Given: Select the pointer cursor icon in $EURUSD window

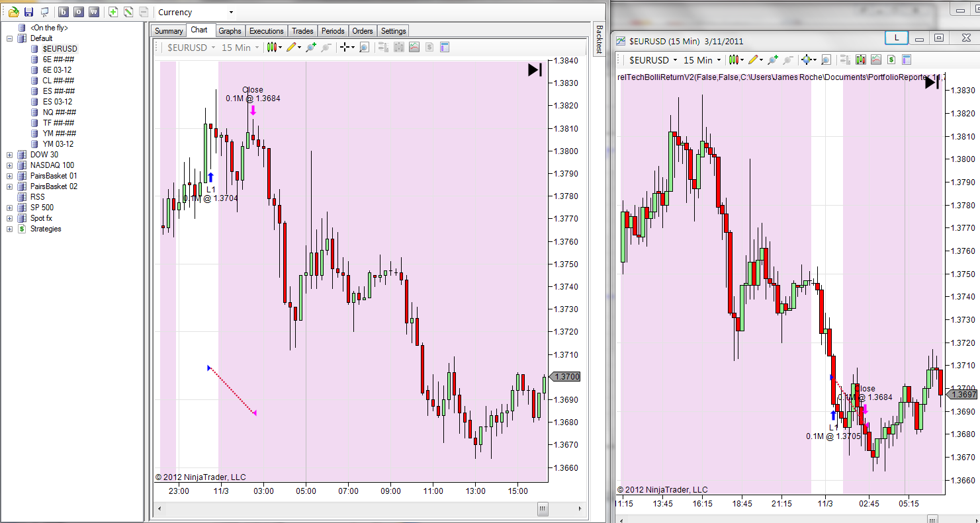Looking at the screenshot, I should click(808, 60).
